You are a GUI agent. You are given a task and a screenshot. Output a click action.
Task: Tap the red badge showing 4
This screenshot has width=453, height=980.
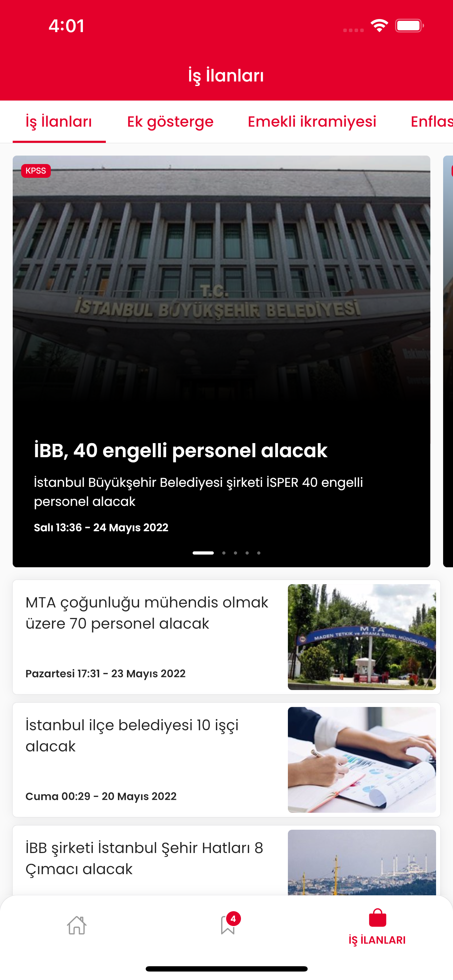coord(233,919)
